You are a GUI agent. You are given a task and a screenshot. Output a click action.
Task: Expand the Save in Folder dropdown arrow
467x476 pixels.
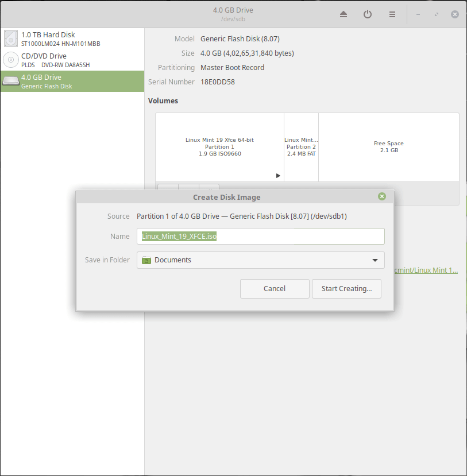[x=375, y=260]
